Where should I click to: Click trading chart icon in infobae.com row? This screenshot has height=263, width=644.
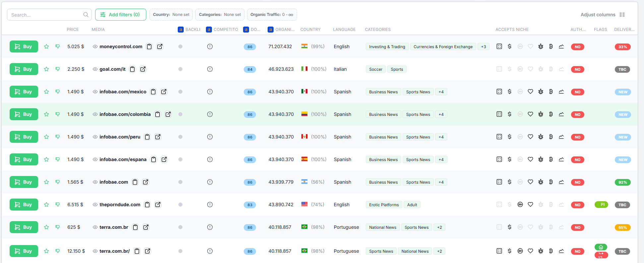[x=561, y=182]
